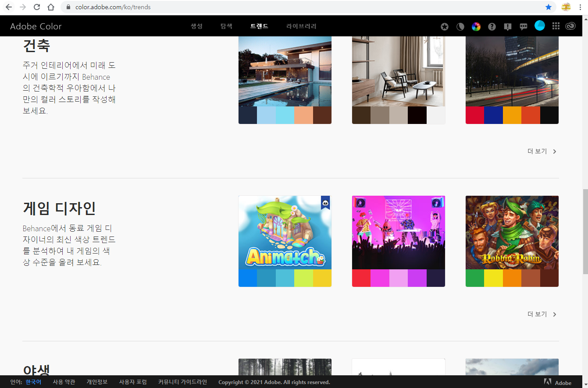Select orange swatch under Robbin Robin
The width and height of the screenshot is (588, 388).
click(512, 278)
